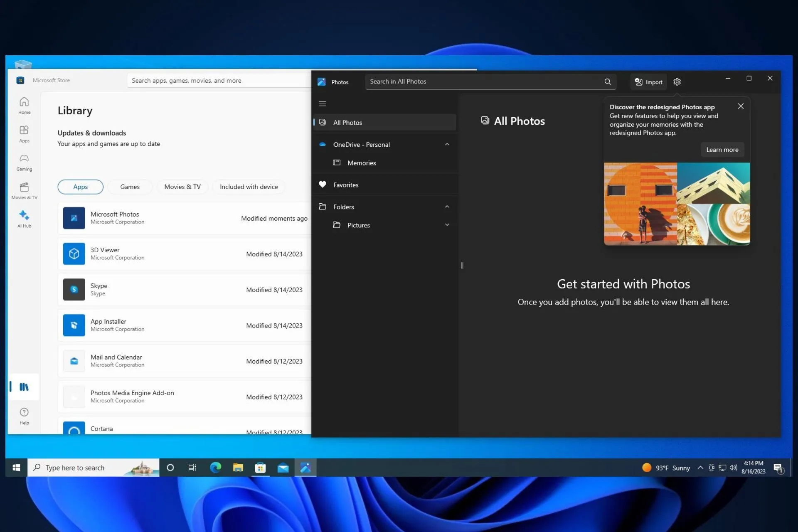Viewport: 798px width, 532px height.
Task: Open notification center on taskbar
Action: tap(778, 468)
